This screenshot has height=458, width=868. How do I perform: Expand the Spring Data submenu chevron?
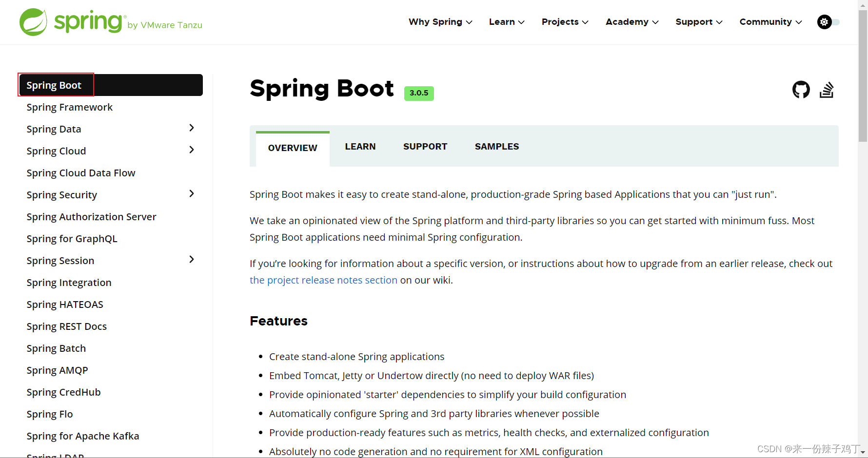point(192,128)
